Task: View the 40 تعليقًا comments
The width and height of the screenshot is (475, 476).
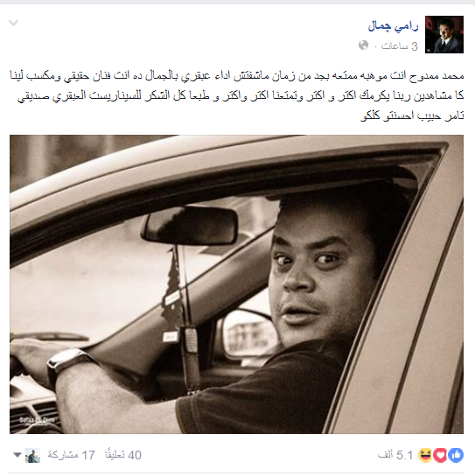Action: [123, 455]
